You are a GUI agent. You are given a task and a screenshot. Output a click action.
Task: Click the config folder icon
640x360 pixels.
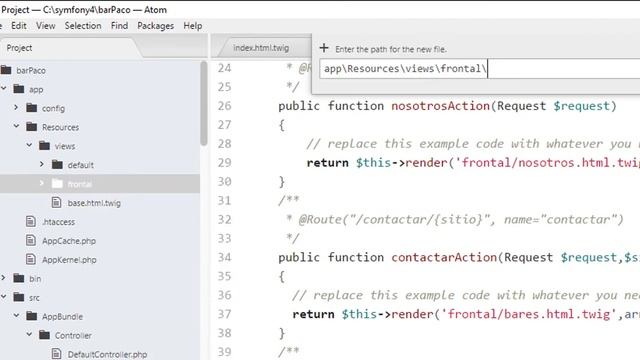31,108
